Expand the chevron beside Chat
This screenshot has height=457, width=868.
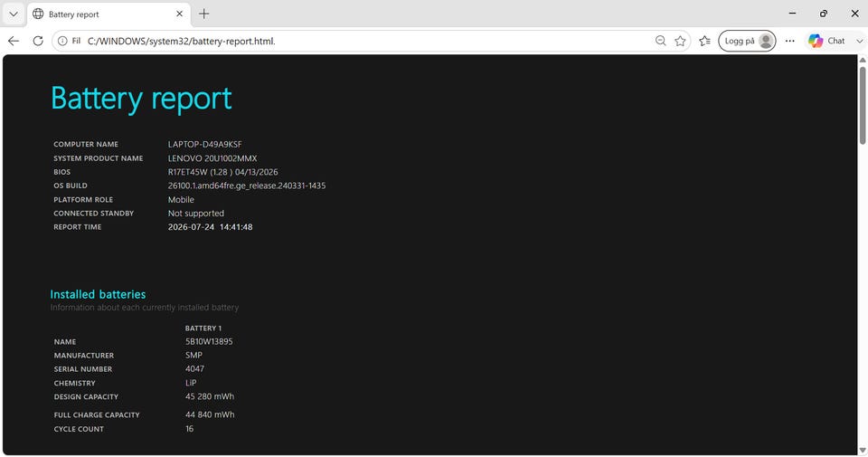coord(860,41)
